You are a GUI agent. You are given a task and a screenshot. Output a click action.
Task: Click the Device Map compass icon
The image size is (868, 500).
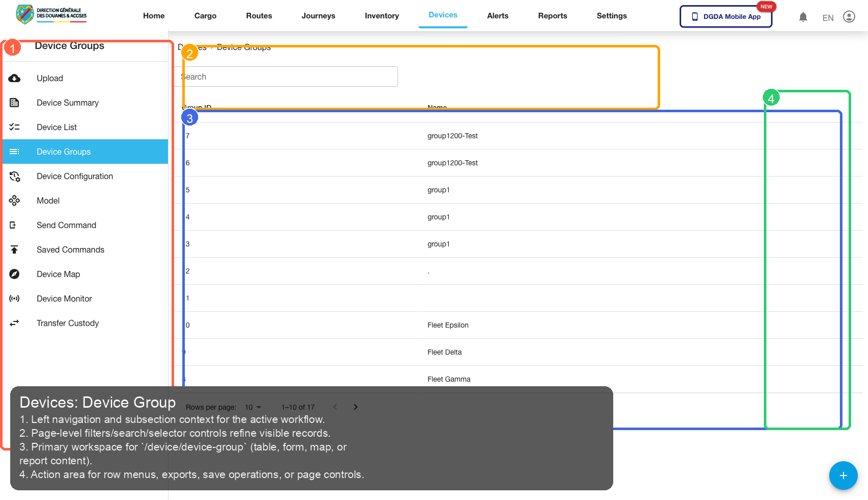click(14, 274)
